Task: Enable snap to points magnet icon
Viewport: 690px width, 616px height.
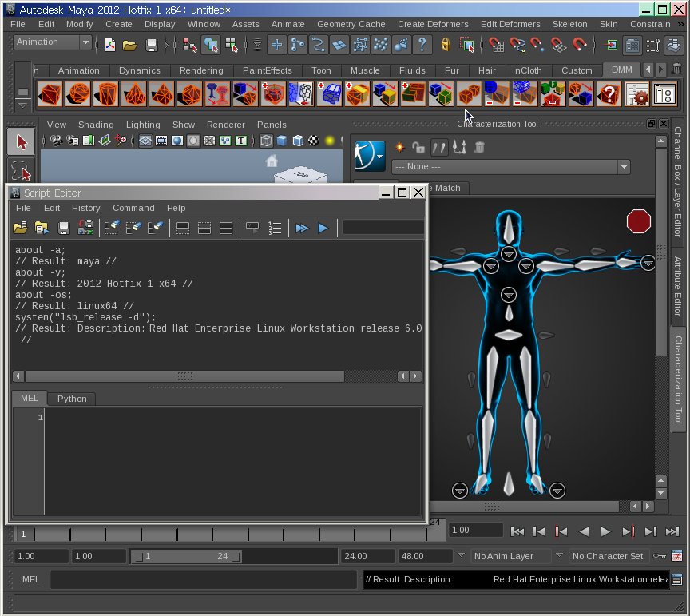Action: 537,45
